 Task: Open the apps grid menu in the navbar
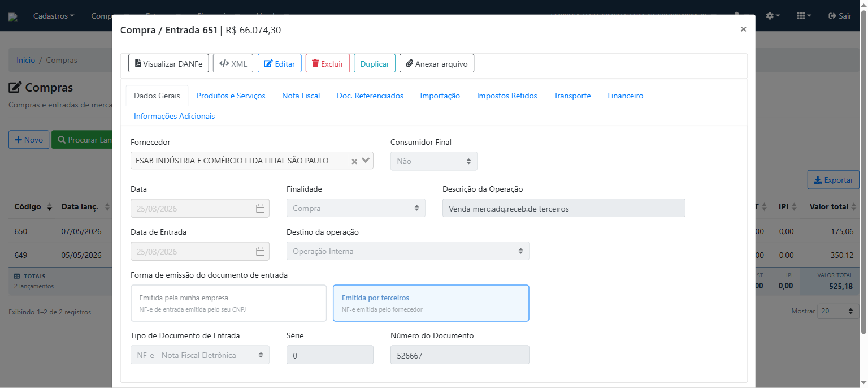[804, 16]
